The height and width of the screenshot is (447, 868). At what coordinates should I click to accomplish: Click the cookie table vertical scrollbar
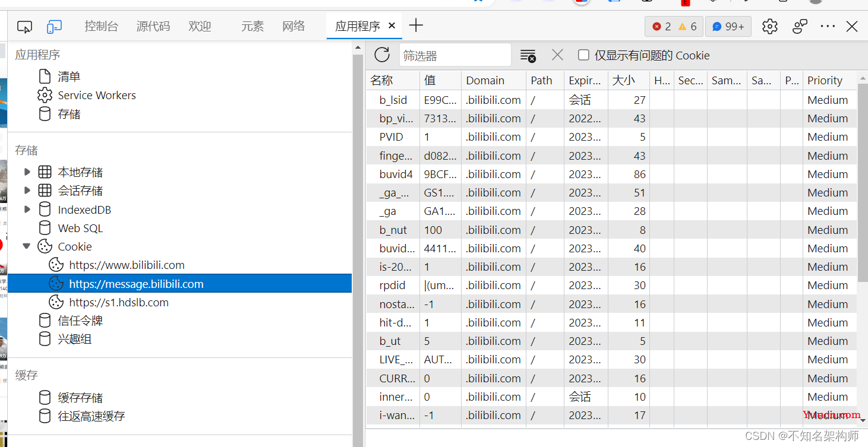coord(863,184)
